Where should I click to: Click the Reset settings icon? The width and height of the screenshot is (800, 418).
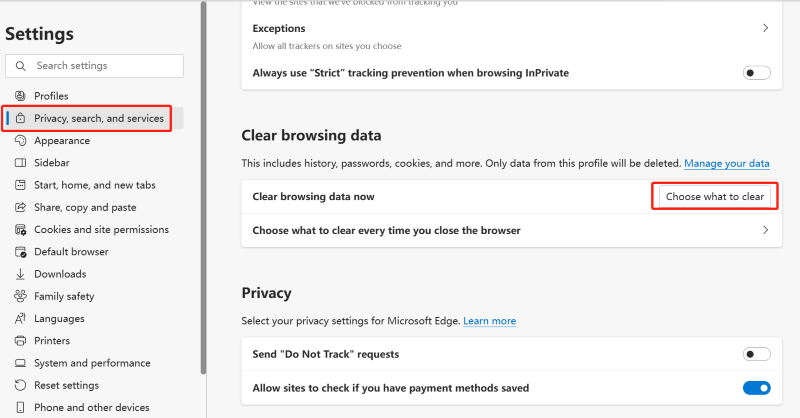20,385
